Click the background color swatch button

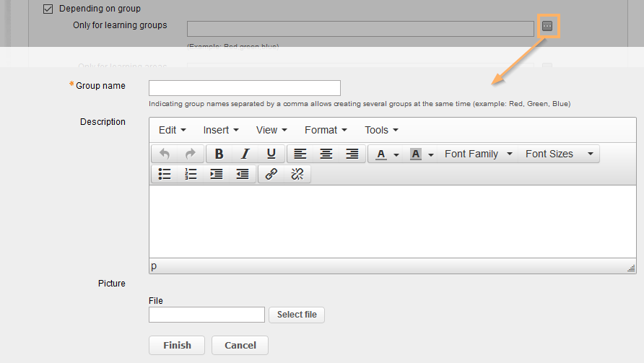pyautogui.click(x=416, y=154)
